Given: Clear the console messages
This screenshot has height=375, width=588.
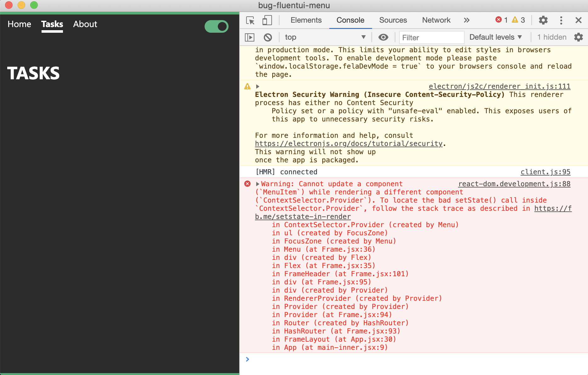Looking at the screenshot, I should click(268, 37).
